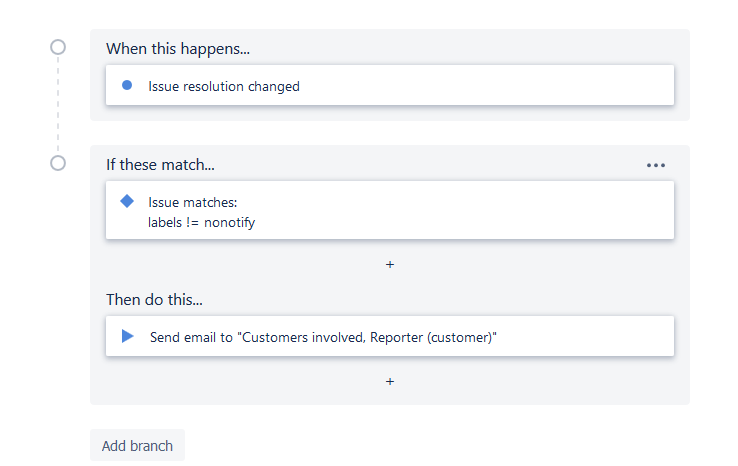This screenshot has height=466, width=738.
Task: Click the Add branch button
Action: point(137,446)
